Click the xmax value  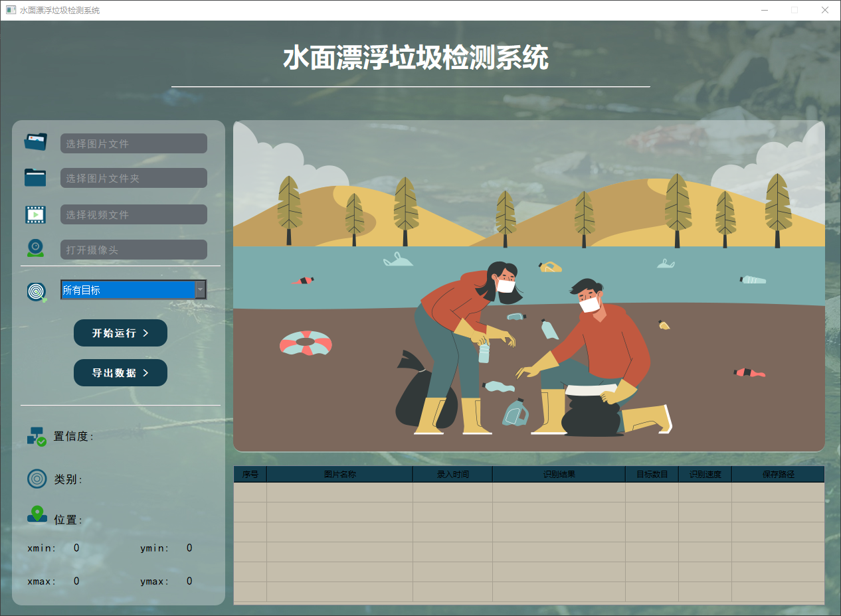pyautogui.click(x=76, y=581)
